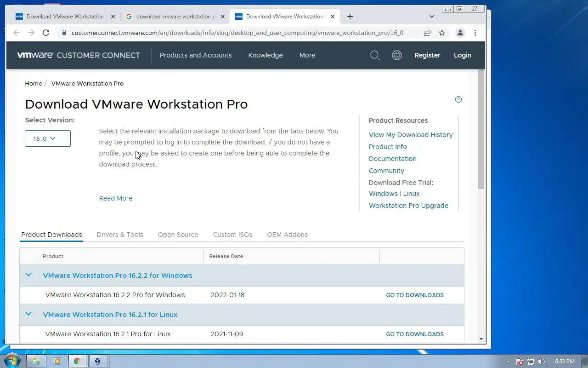The image size is (588, 368).
Task: Close the active Download VMware Workstation tab
Action: [333, 17]
